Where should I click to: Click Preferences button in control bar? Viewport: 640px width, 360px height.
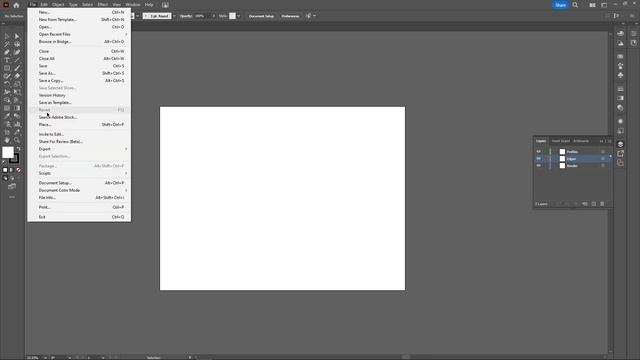coord(290,16)
